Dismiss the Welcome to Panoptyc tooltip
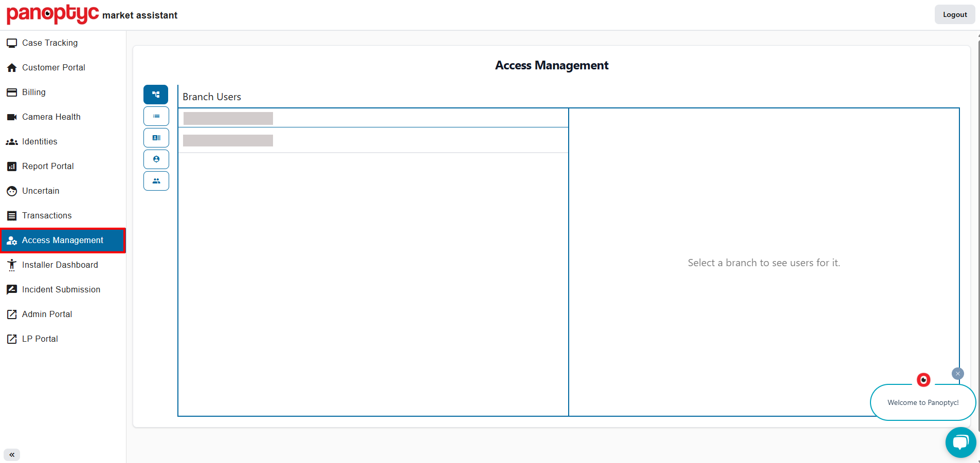 (957, 374)
